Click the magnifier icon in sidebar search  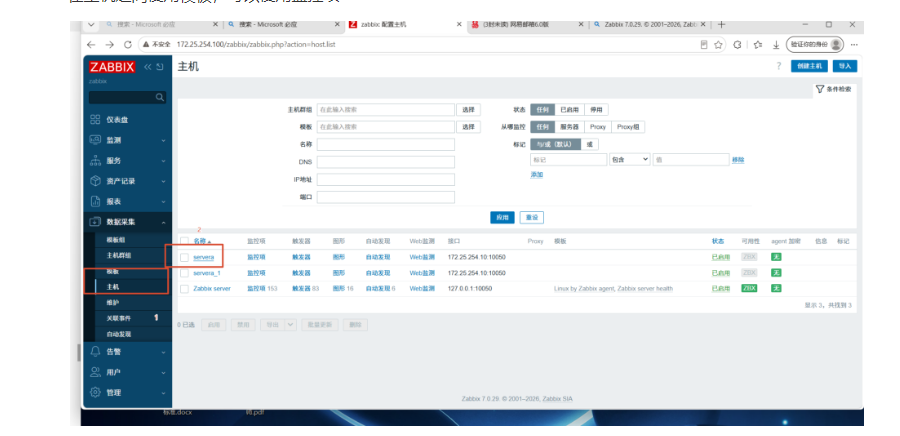160,98
